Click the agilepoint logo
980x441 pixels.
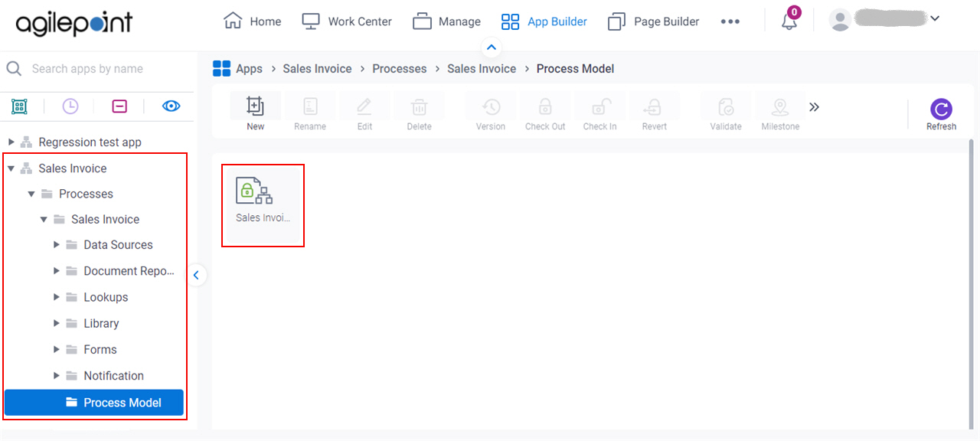[74, 23]
